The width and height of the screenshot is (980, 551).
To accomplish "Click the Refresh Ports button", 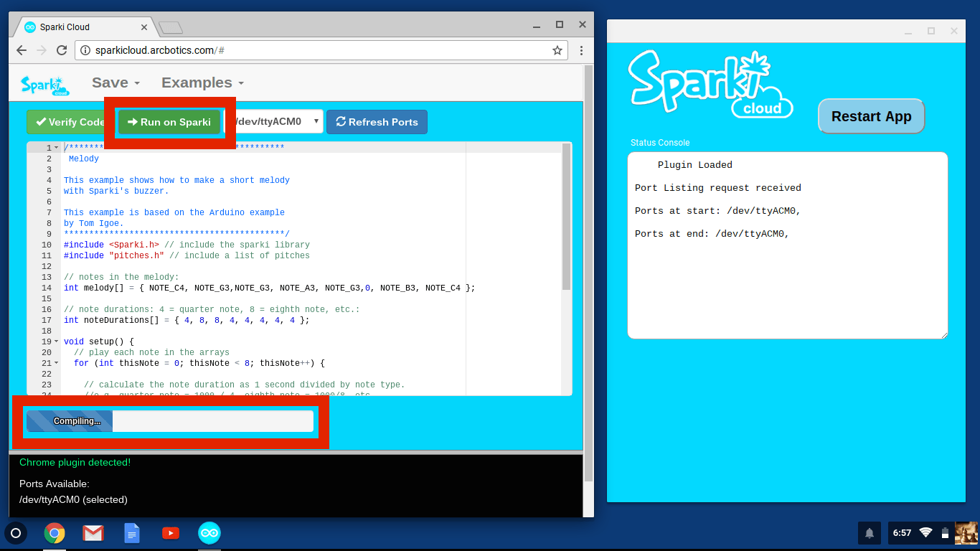I will pos(377,122).
